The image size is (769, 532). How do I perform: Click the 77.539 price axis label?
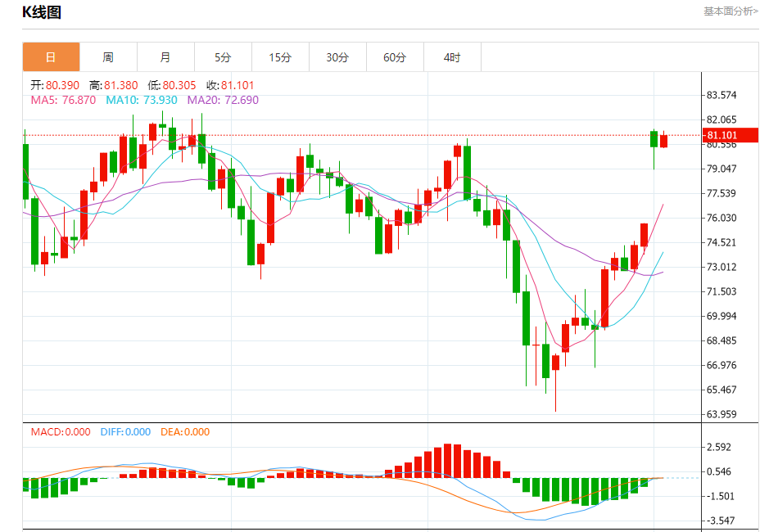pyautogui.click(x=722, y=193)
